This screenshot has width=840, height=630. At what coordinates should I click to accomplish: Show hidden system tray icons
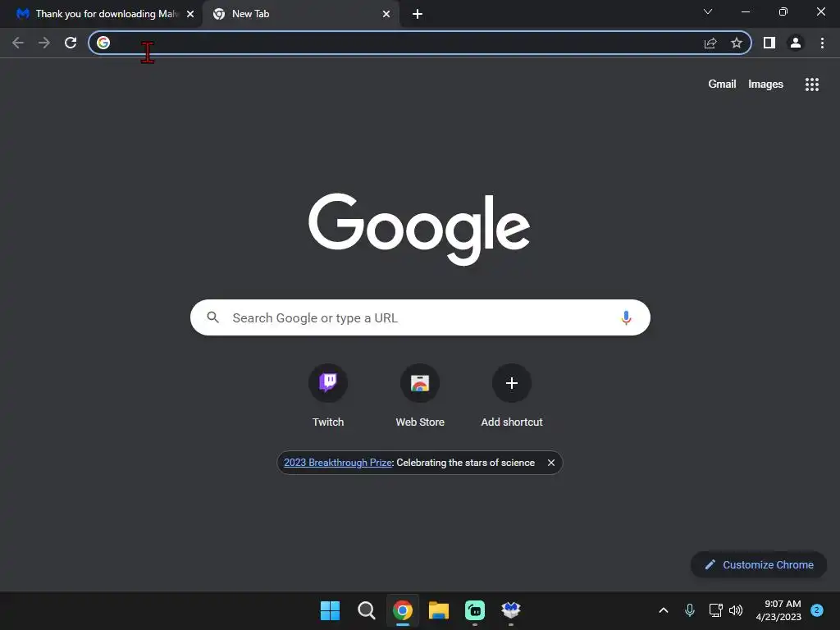point(663,610)
